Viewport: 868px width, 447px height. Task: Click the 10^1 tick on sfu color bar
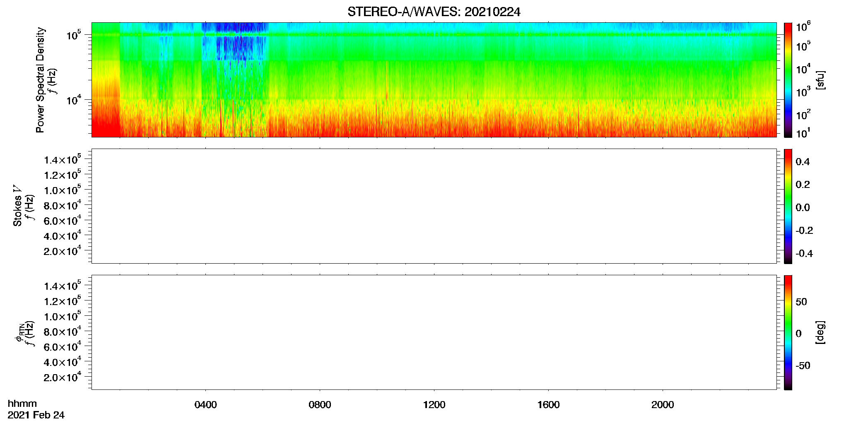tap(803, 133)
